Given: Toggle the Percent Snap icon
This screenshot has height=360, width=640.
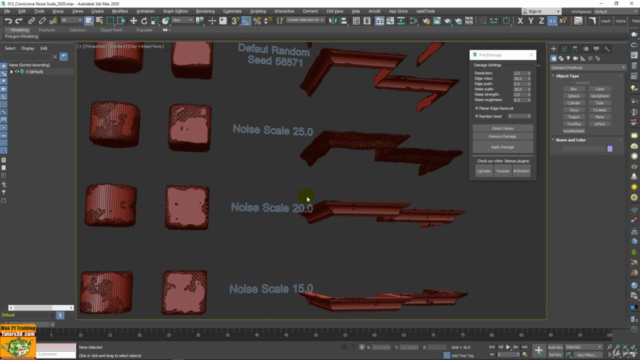Looking at the screenshot, I should [257, 21].
